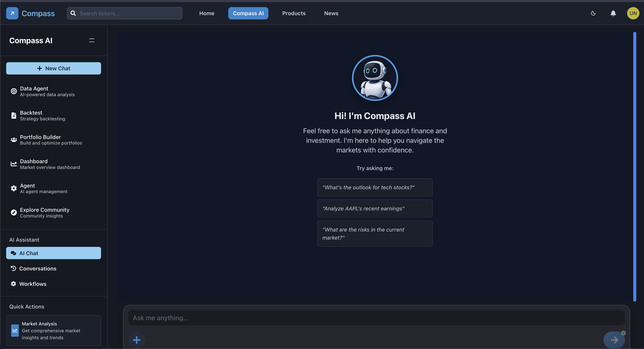Open the Products section
The image size is (644, 349).
[x=294, y=13]
